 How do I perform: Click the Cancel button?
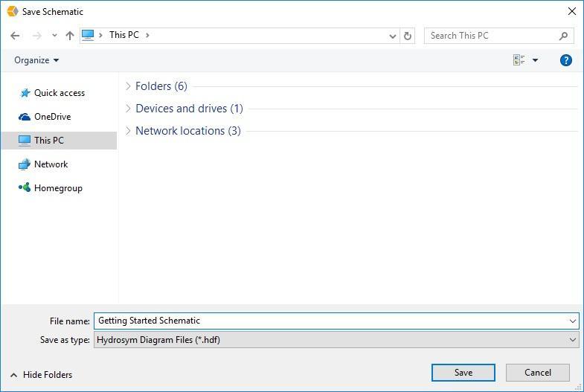click(x=537, y=373)
